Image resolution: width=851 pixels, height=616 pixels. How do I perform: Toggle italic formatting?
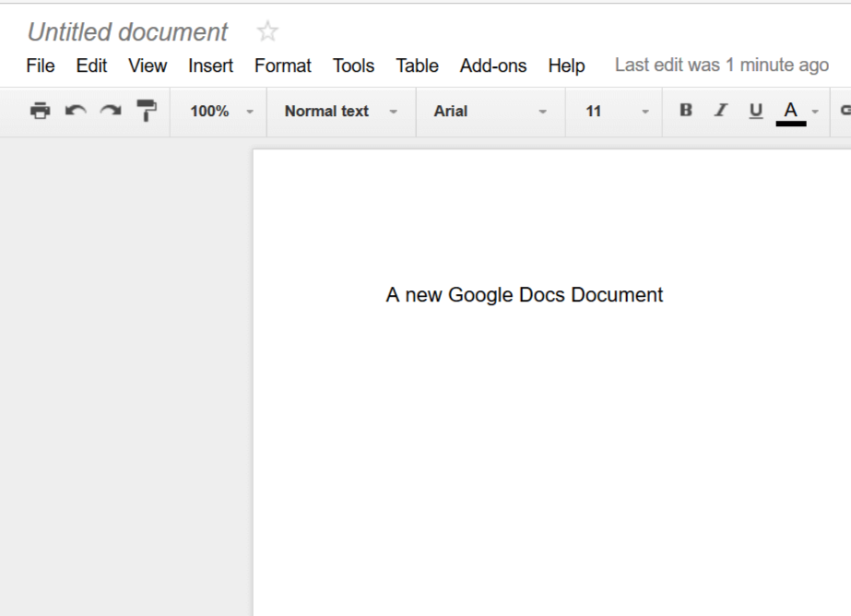pyautogui.click(x=721, y=110)
